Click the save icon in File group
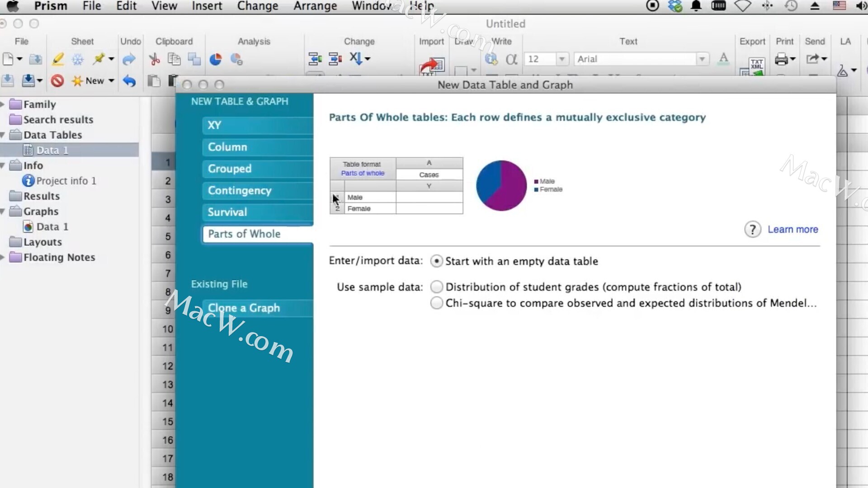 pos(7,80)
